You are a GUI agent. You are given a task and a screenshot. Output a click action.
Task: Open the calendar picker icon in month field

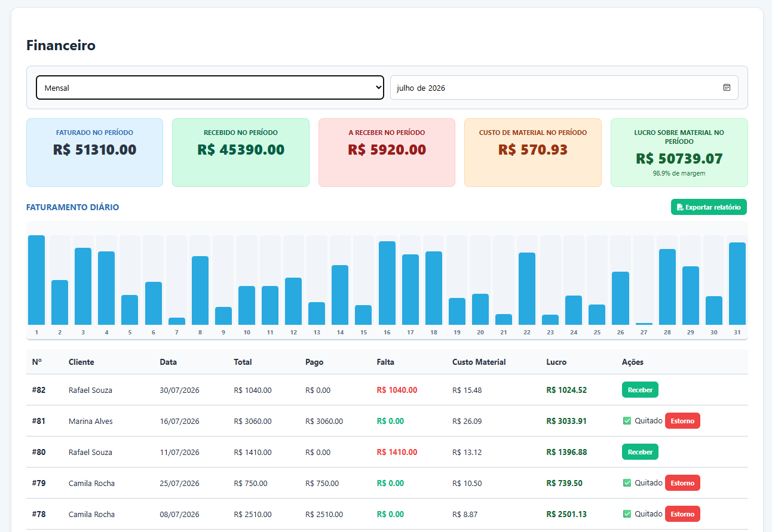click(727, 88)
